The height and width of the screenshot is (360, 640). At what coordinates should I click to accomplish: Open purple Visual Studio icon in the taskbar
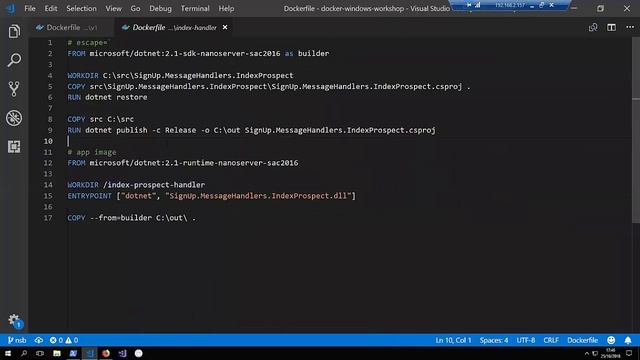[122, 353]
